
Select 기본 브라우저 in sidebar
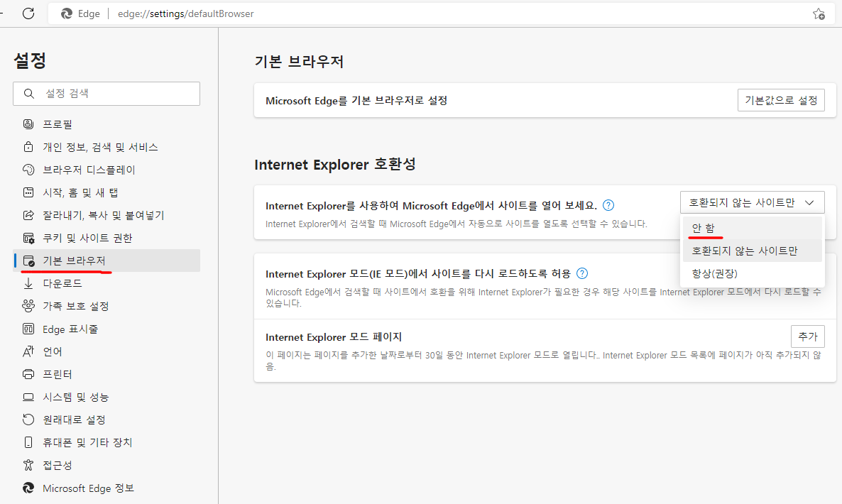[x=106, y=261]
